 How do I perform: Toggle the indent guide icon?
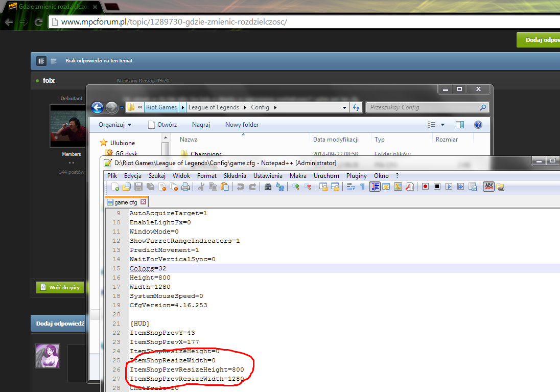click(x=375, y=187)
